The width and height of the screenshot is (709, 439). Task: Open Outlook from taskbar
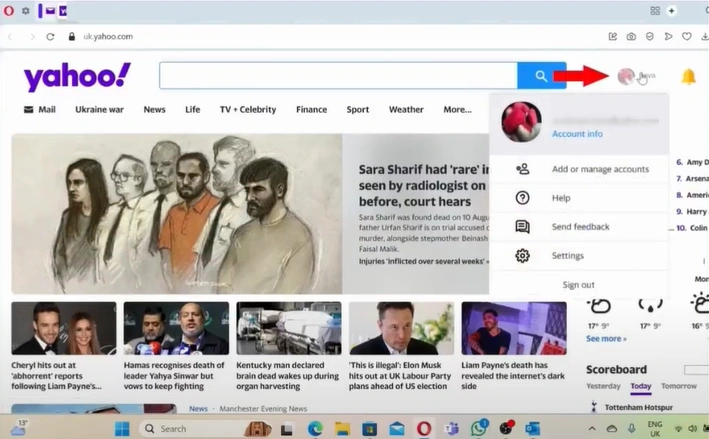pyautogui.click(x=533, y=429)
